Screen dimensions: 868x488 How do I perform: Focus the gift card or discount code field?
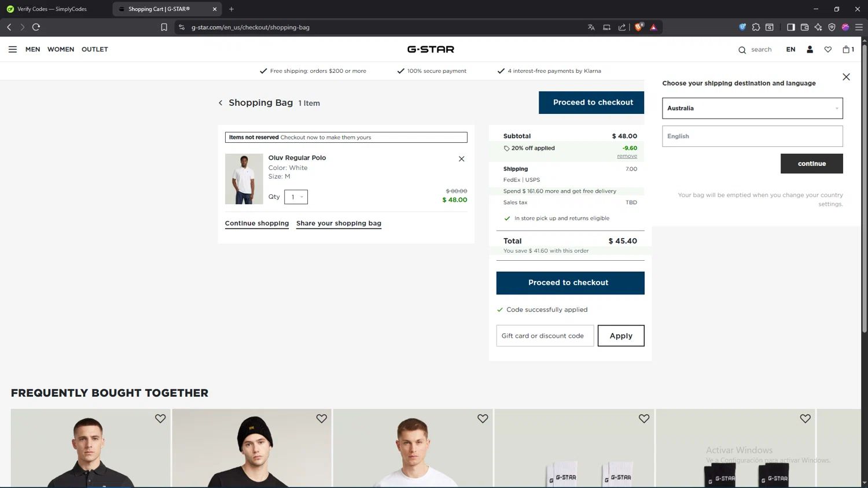(545, 336)
